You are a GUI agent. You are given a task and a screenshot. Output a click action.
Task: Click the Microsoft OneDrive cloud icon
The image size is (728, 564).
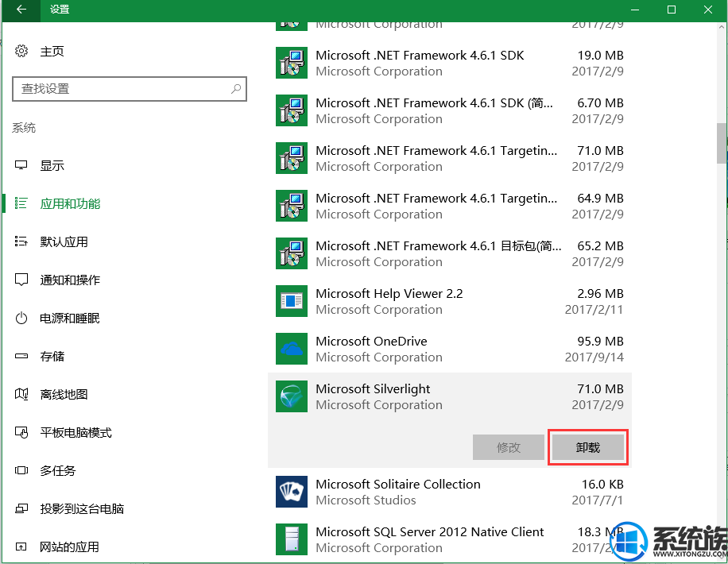(x=292, y=349)
